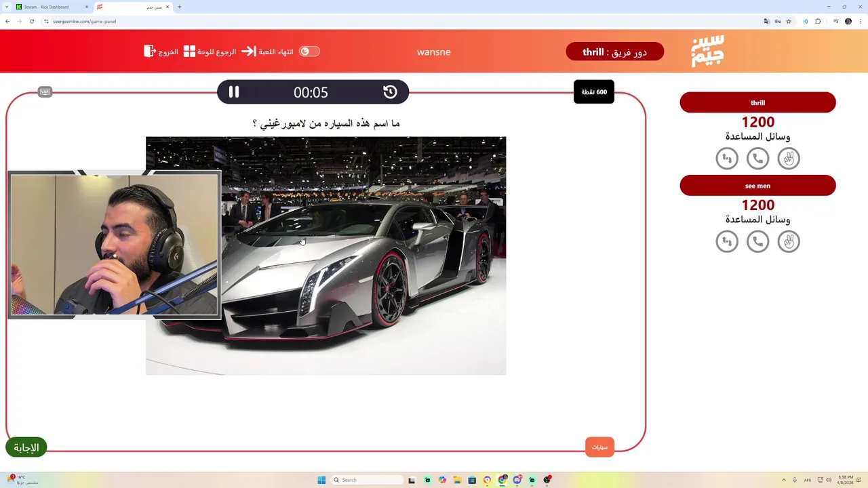Use thrill team's phone call helper
Screen dimensions: 868x488
758,159
